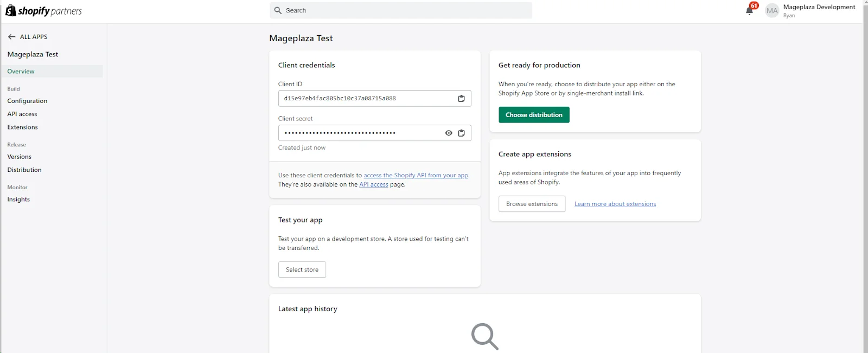The image size is (868, 353).
Task: Click the Browse extensions button
Action: pyautogui.click(x=532, y=204)
